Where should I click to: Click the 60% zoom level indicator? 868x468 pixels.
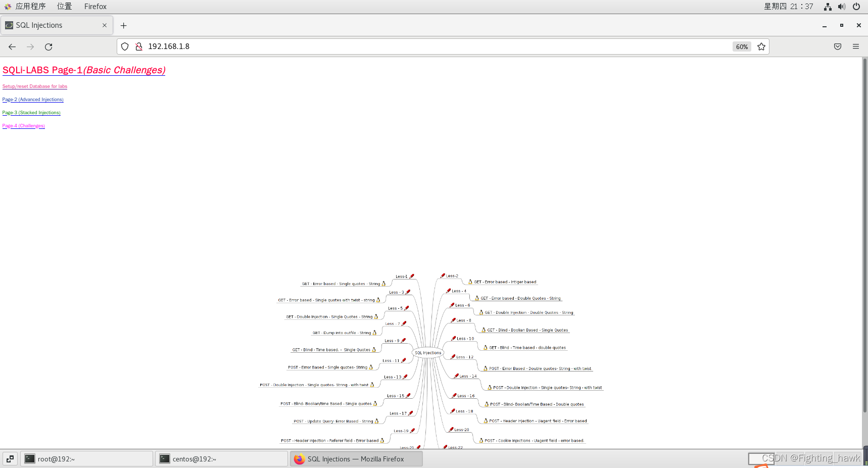742,46
